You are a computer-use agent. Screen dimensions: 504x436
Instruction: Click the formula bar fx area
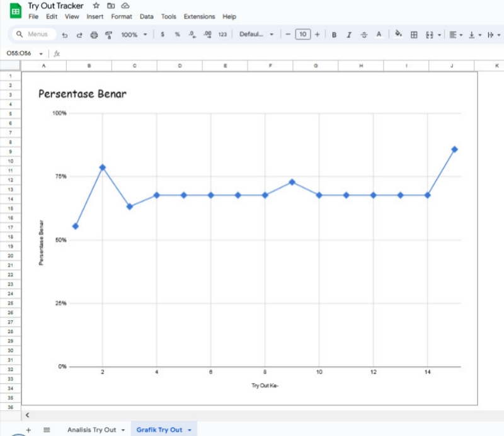57,54
